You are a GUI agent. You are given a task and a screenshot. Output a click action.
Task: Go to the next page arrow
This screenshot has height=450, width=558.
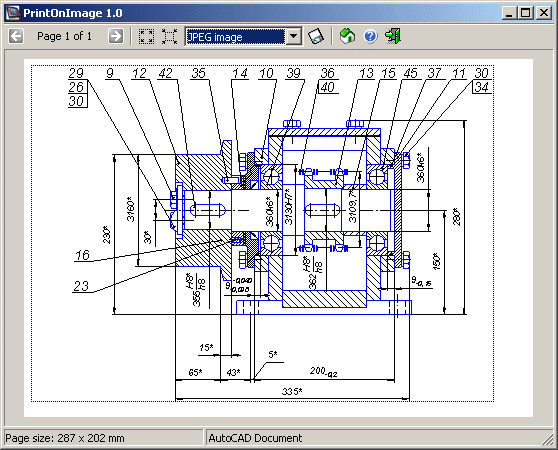click(x=116, y=36)
